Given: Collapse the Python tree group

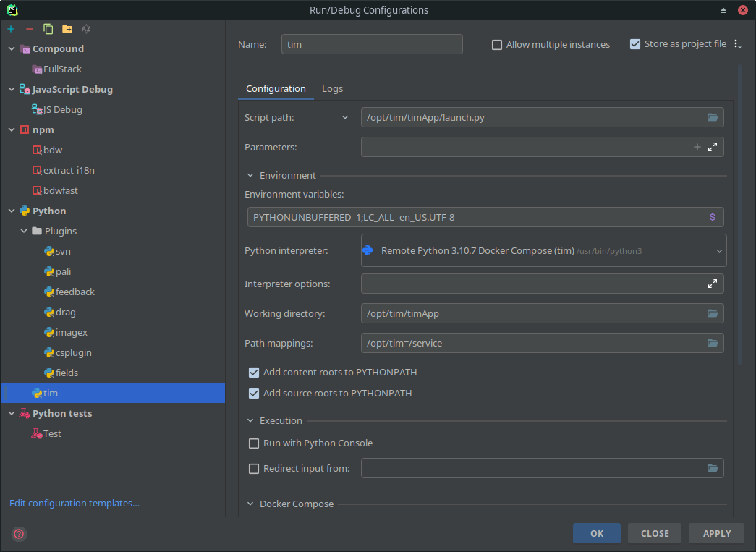Looking at the screenshot, I should pyautogui.click(x=12, y=211).
